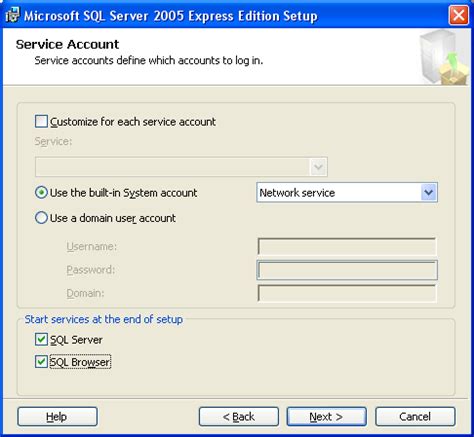474x437 pixels.
Task: Open Help for this setup page
Action: (57, 416)
